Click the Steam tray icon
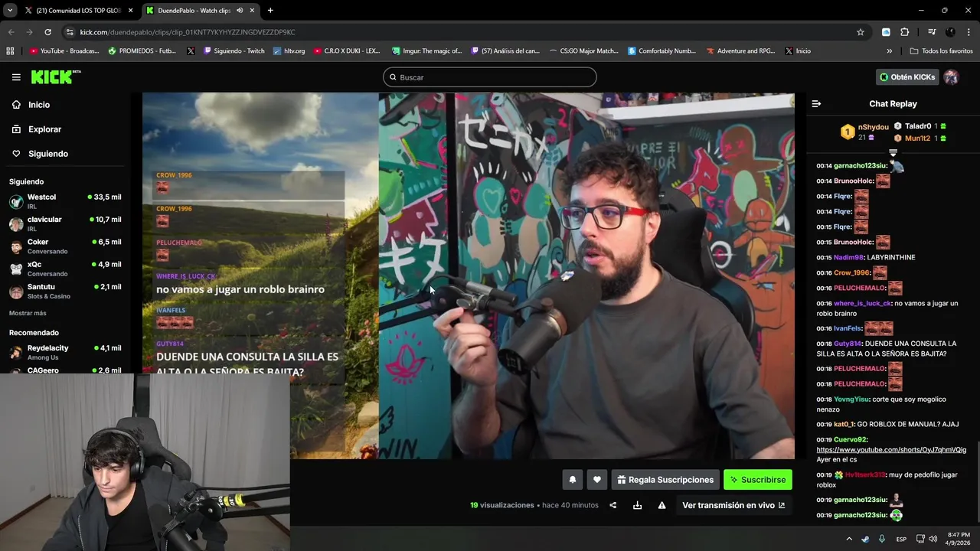 point(865,539)
